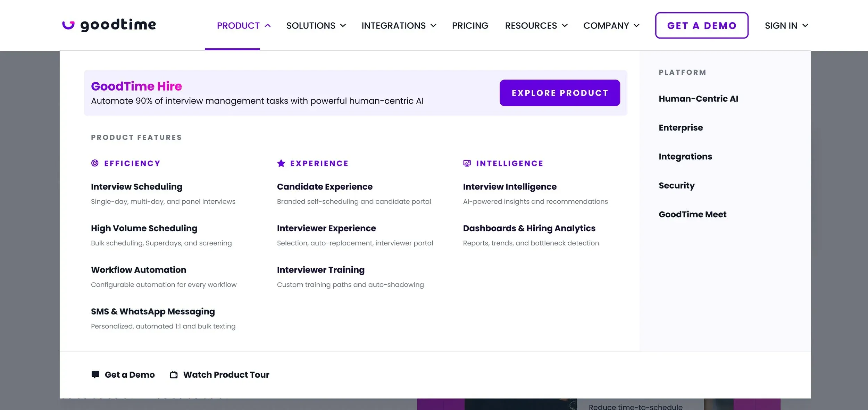
Task: Open the Get a Demo footer link
Action: click(130, 375)
